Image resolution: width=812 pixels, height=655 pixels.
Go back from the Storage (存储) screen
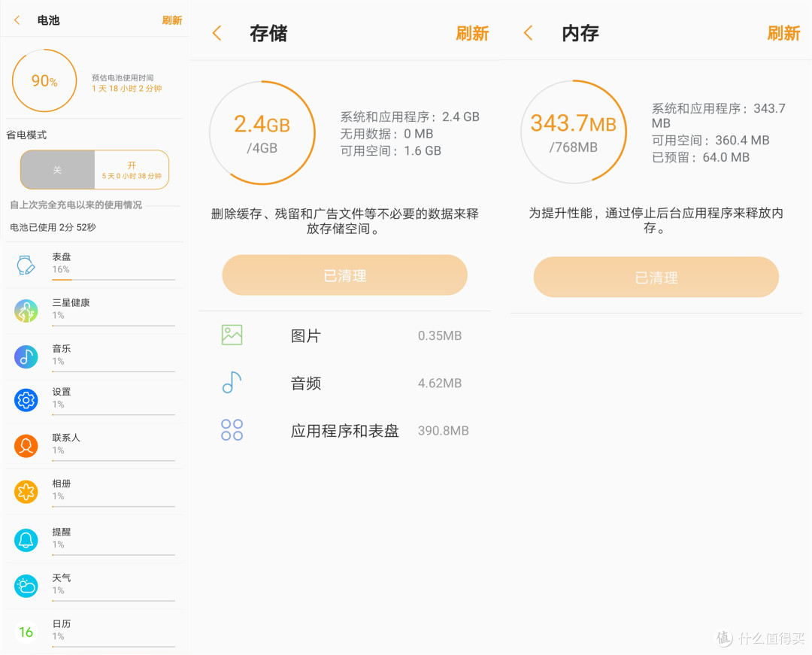click(217, 33)
